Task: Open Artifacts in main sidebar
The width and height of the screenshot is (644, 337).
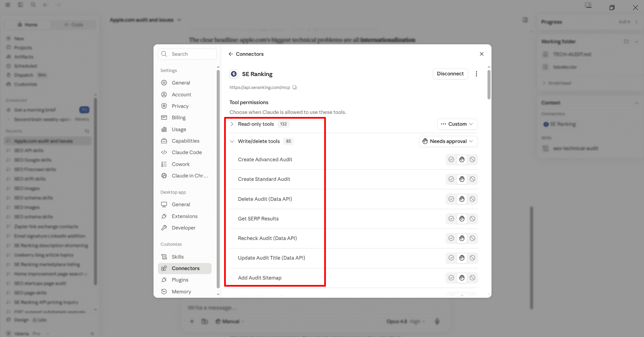Action: pos(24,57)
